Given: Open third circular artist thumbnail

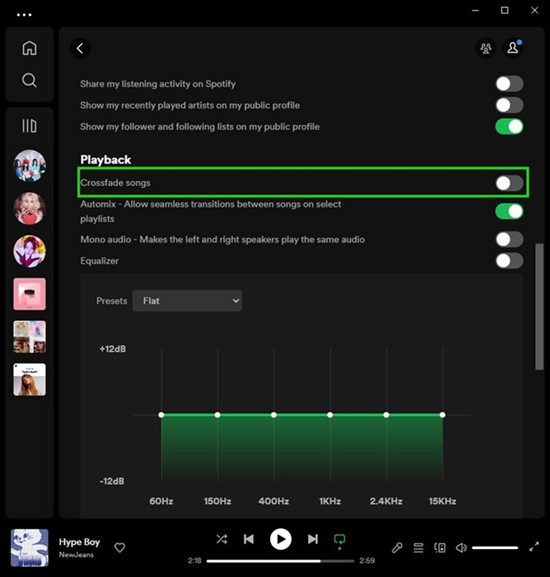Looking at the screenshot, I should (x=29, y=251).
